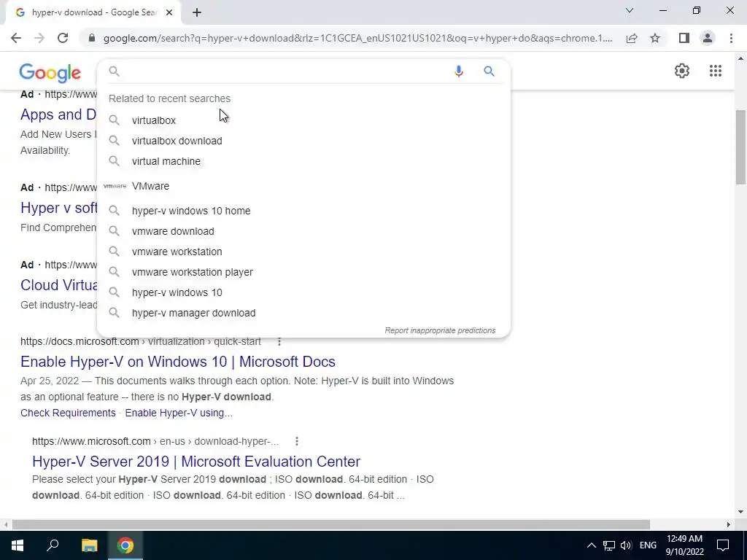Viewport: 747px width, 560px height.
Task: Open Chrome three-dot menu
Action: 731,38
